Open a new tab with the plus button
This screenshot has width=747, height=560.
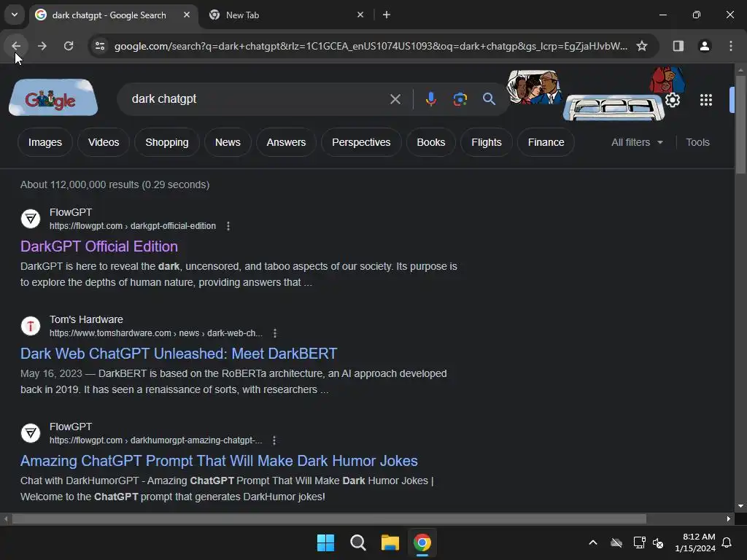click(387, 15)
